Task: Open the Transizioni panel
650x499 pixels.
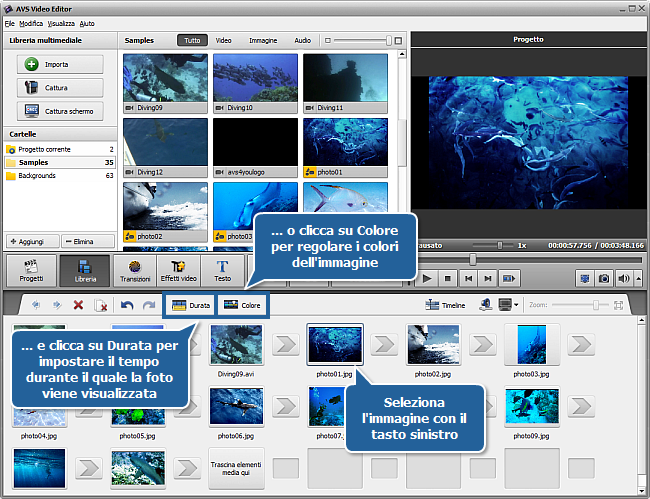Action: [x=134, y=272]
